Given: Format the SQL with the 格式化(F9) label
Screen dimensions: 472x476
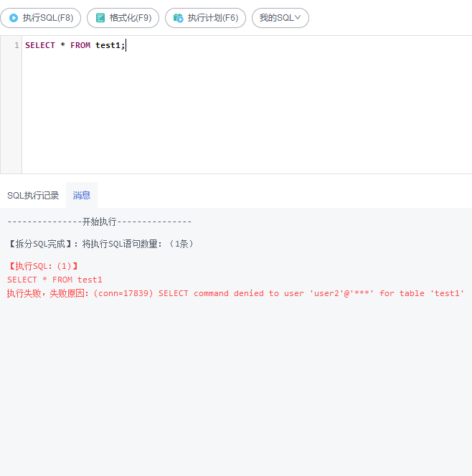Looking at the screenshot, I should [x=131, y=18].
